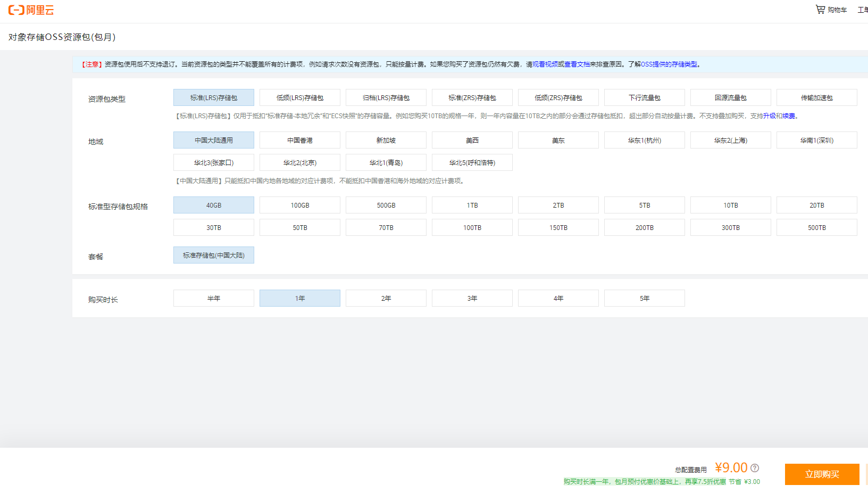The image size is (868, 493).
Task: Select 低频(LRS)存储包 resource type
Action: click(x=300, y=97)
